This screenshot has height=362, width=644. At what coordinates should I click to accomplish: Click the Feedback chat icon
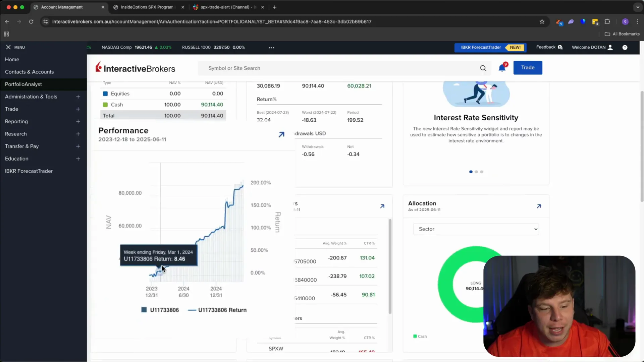(x=560, y=47)
